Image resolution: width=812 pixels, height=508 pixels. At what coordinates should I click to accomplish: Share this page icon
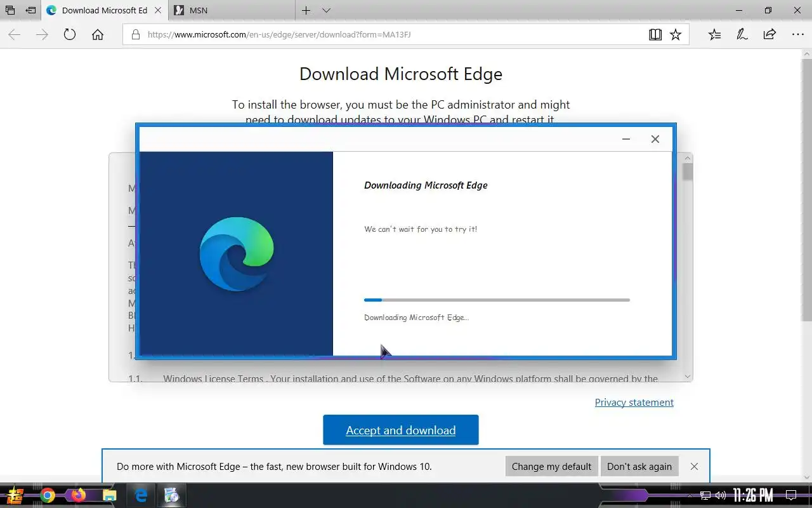769,35
